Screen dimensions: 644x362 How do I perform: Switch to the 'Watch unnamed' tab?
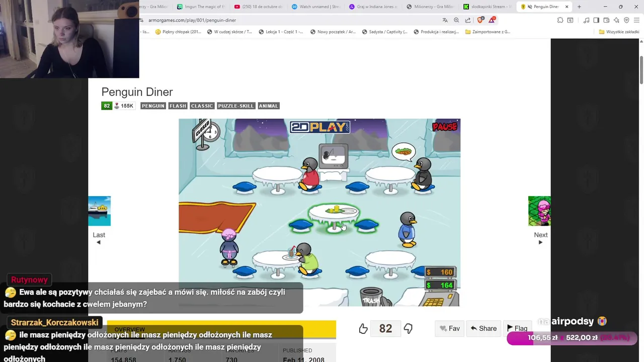click(316, 7)
